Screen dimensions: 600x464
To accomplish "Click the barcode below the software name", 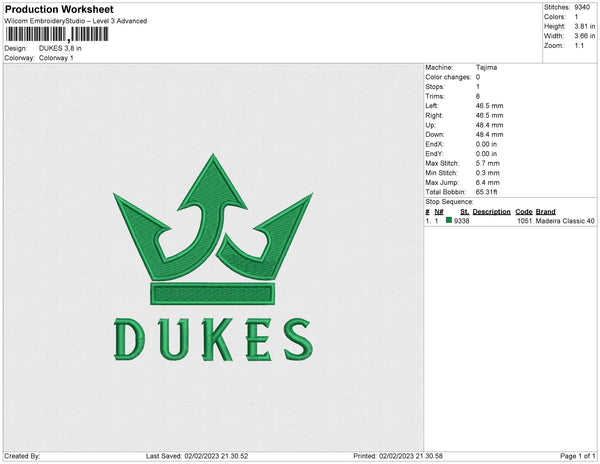I will (x=57, y=35).
